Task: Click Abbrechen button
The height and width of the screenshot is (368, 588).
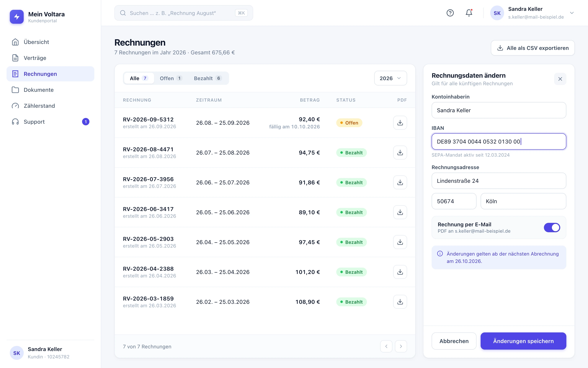Action: tap(454, 341)
